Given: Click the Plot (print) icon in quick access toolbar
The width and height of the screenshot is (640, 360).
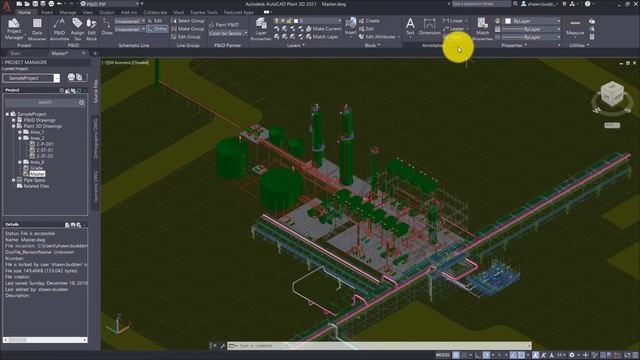Looking at the screenshot, I should (x=51, y=4).
